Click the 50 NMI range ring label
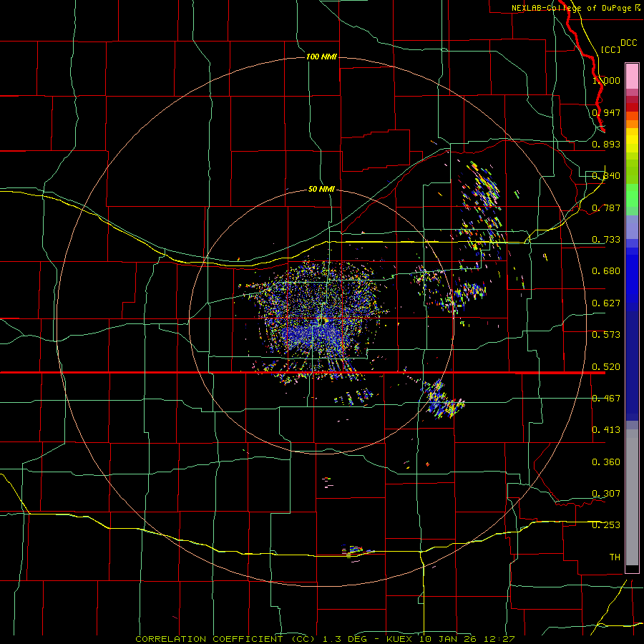644x644 pixels. (321, 189)
